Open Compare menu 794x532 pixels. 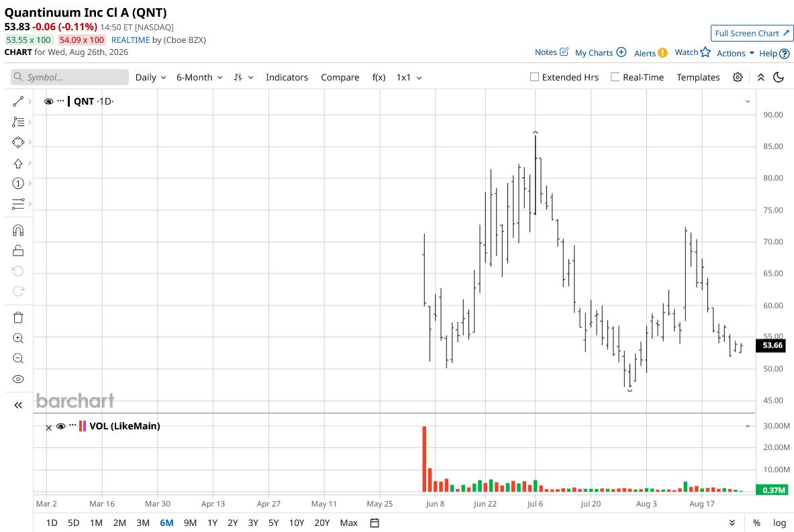(340, 77)
